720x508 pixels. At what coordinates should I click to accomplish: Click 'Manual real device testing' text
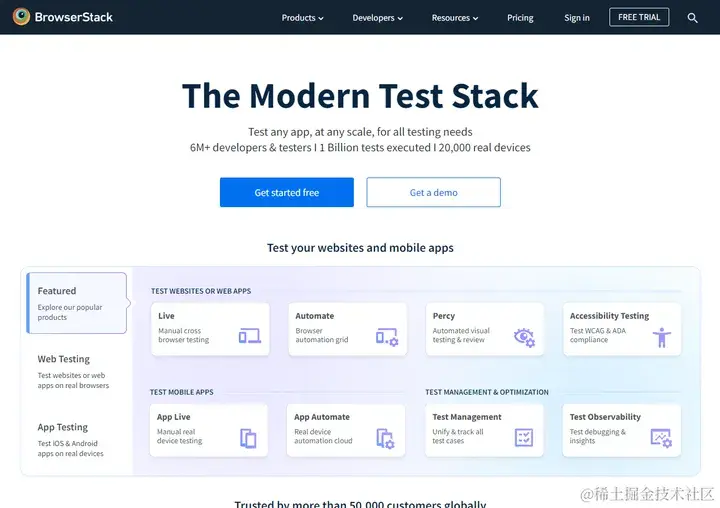pyautogui.click(x=180, y=436)
